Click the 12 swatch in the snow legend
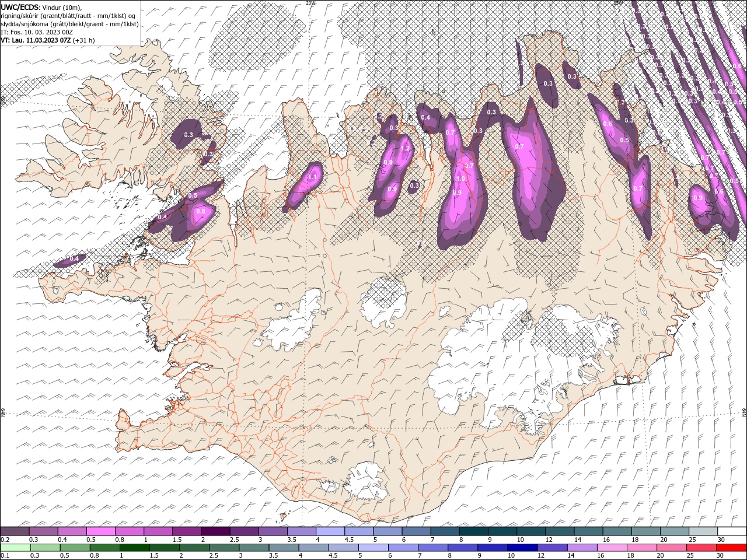747x560 pixels. (x=560, y=531)
